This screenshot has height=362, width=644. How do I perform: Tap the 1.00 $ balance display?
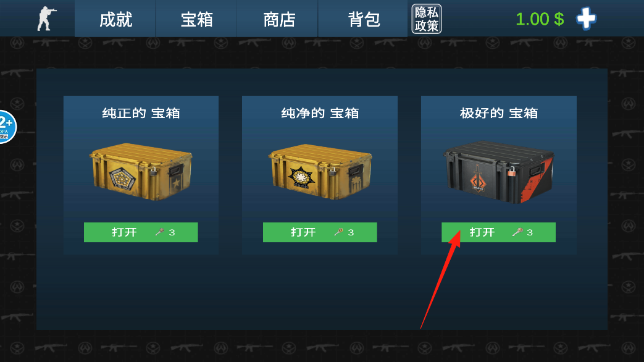pos(540,19)
